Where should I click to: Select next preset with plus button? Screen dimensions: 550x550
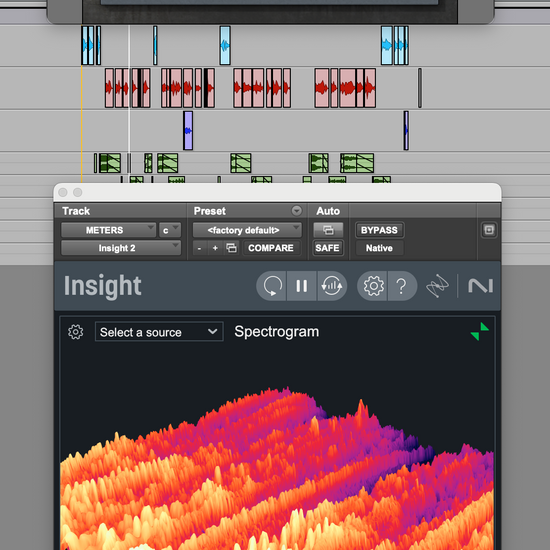[x=215, y=248]
